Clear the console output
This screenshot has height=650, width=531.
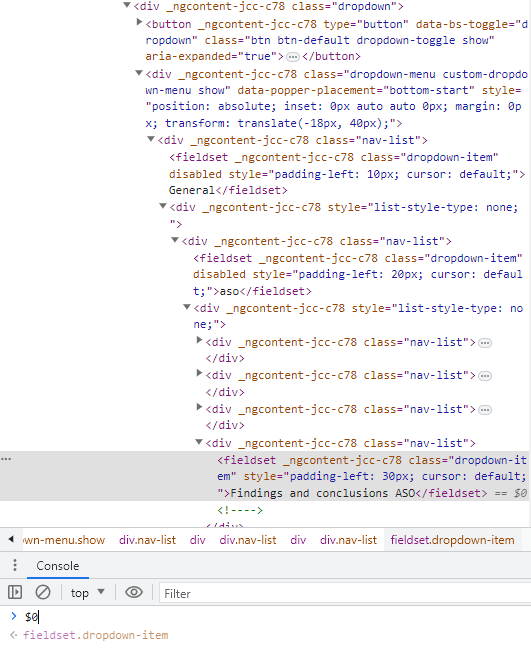pos(43,592)
